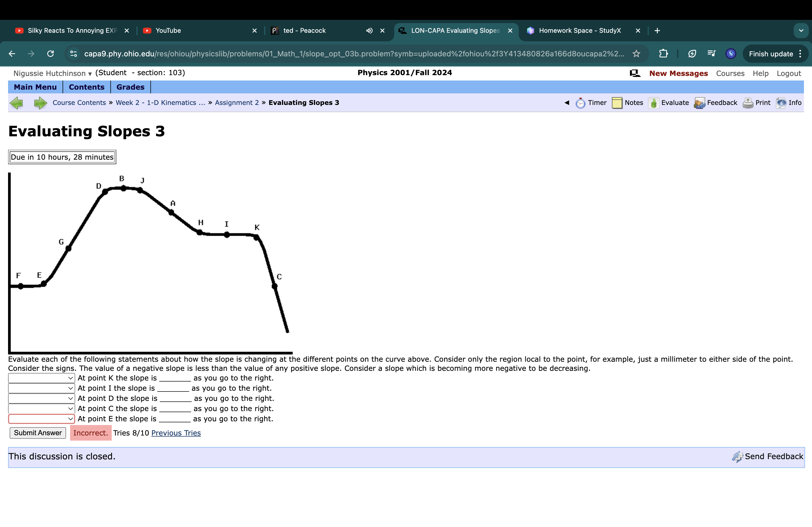
Task: Open dropdown for point K slope
Action: click(x=41, y=378)
